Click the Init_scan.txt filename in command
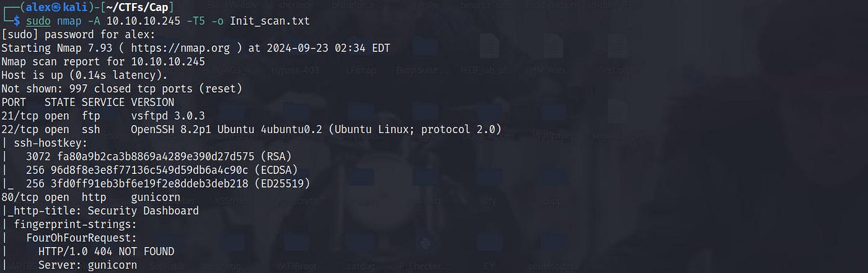This screenshot has height=273, width=868. 270,21
